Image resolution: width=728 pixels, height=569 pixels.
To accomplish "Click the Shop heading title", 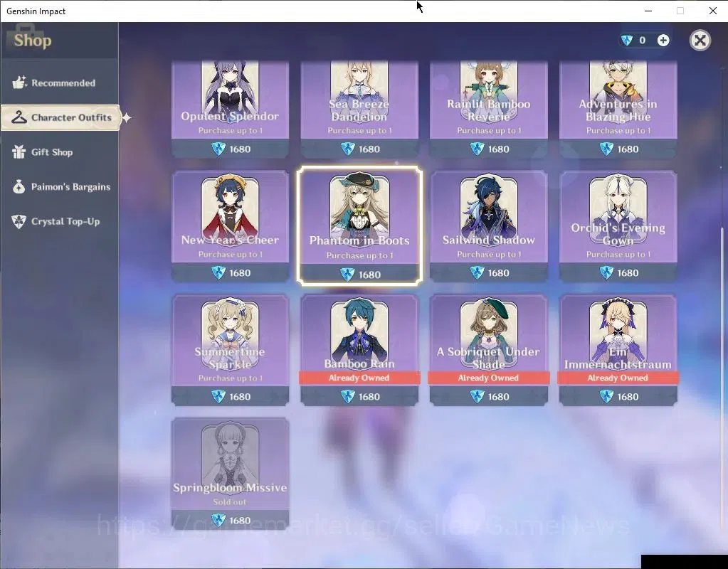I will (33, 41).
